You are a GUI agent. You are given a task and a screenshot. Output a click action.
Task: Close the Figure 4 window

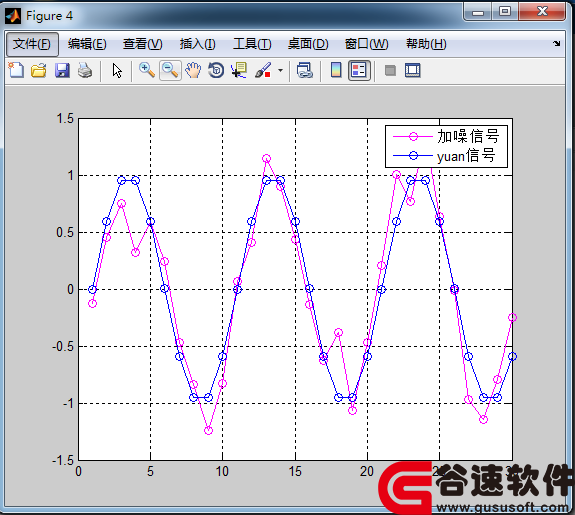542,12
